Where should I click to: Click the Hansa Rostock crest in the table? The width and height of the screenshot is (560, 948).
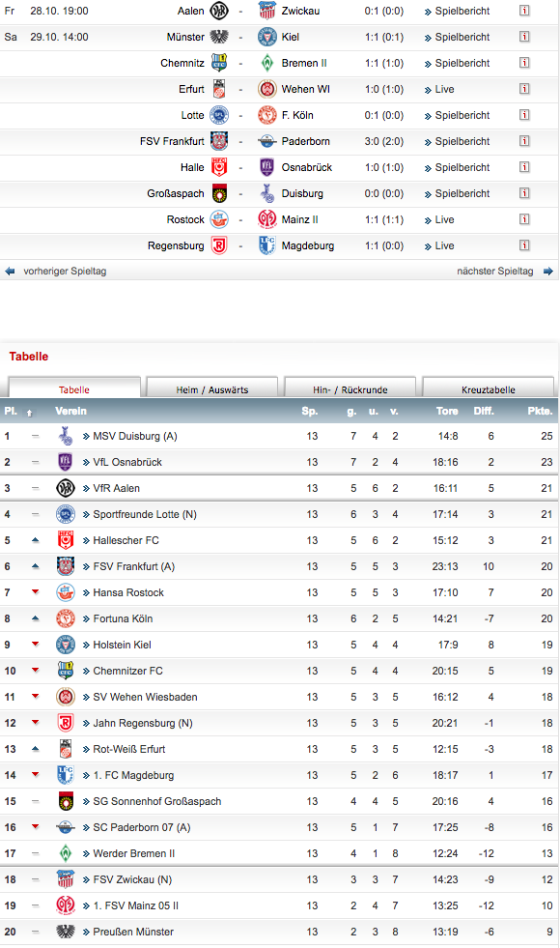pyautogui.click(x=66, y=592)
